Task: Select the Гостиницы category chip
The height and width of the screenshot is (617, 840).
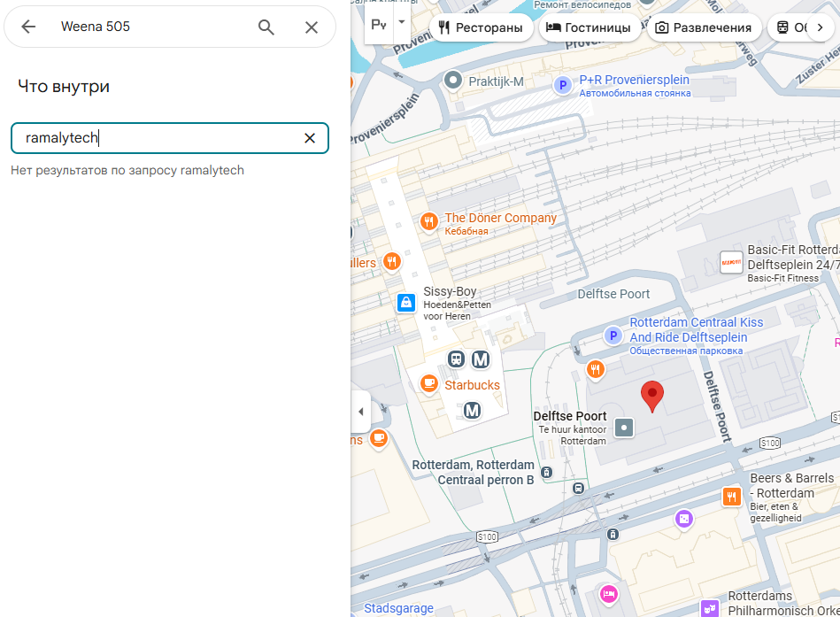Action: click(589, 27)
